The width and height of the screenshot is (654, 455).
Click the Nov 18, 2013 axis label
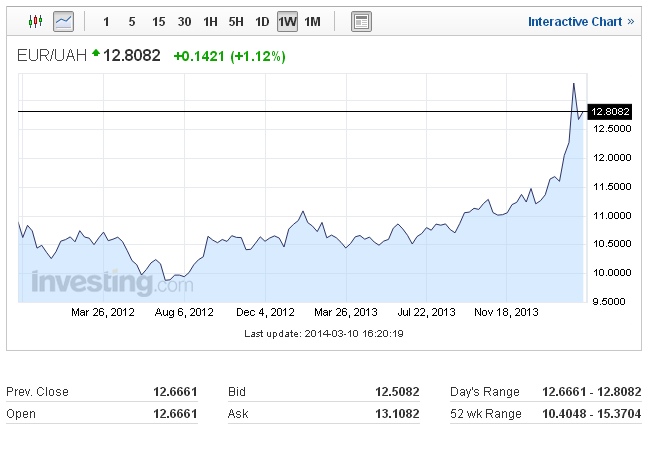pyautogui.click(x=506, y=312)
